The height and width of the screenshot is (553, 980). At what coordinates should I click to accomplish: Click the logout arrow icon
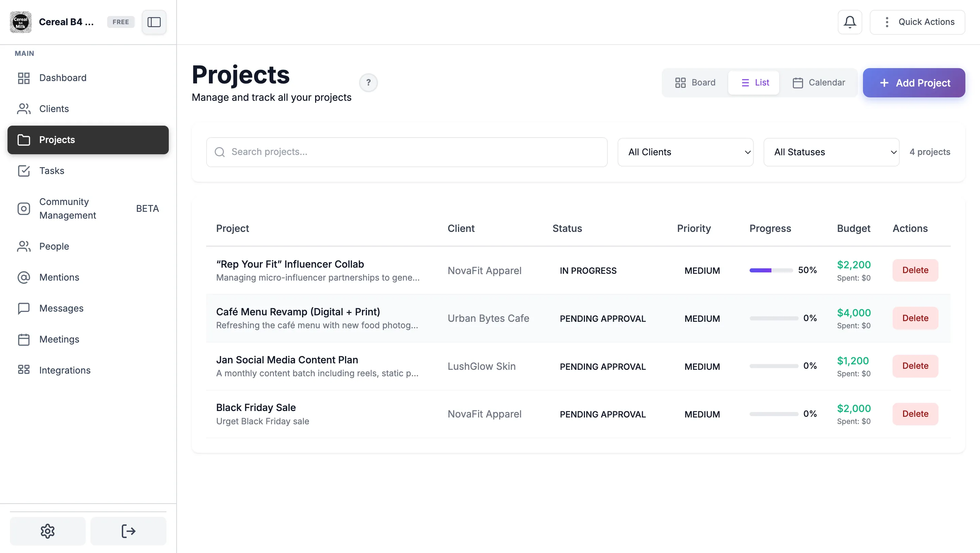[x=128, y=531]
